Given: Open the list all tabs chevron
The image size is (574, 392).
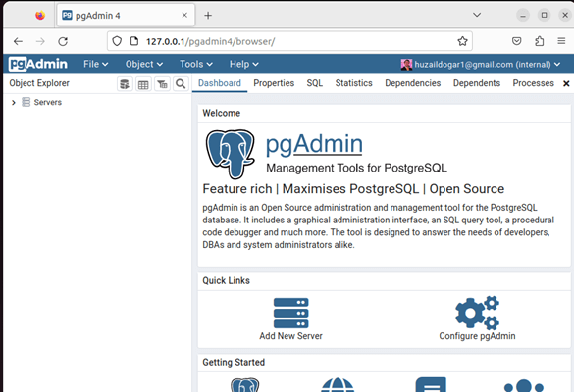Looking at the screenshot, I should coord(477,15).
